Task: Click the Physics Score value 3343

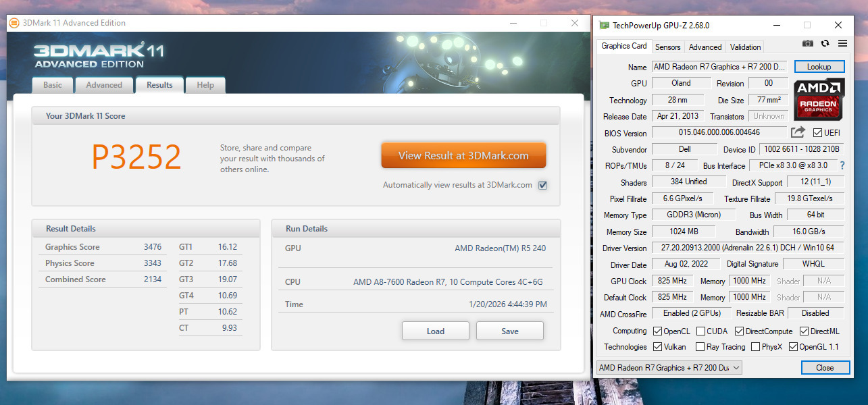Action: click(153, 263)
